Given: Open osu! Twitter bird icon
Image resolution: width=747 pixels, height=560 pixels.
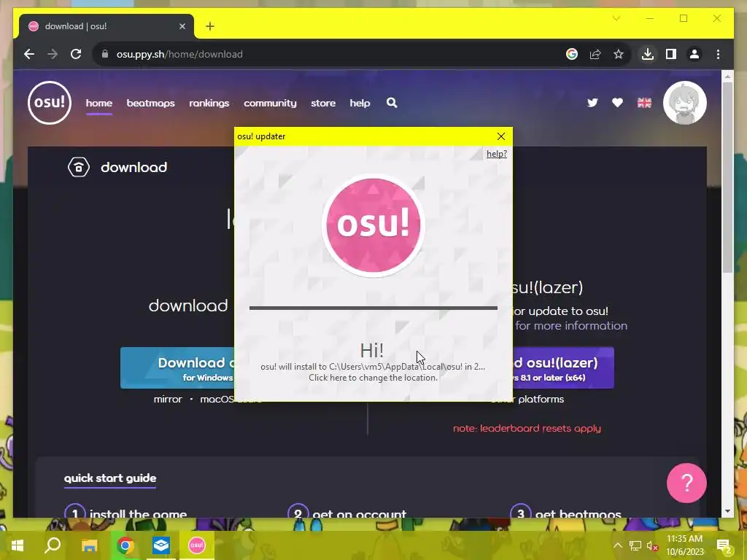Looking at the screenshot, I should [x=592, y=103].
